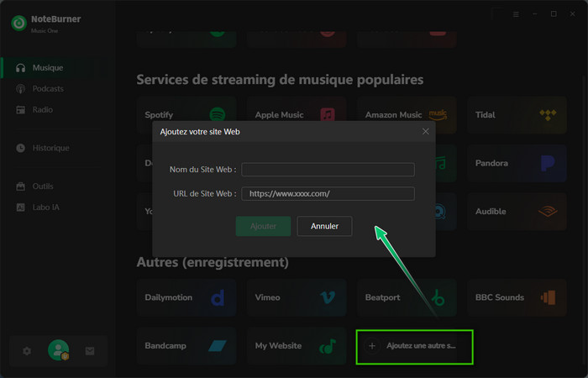Screen dimensions: 588x378
Task: Click the Pandora P logo icon
Action: click(x=548, y=163)
